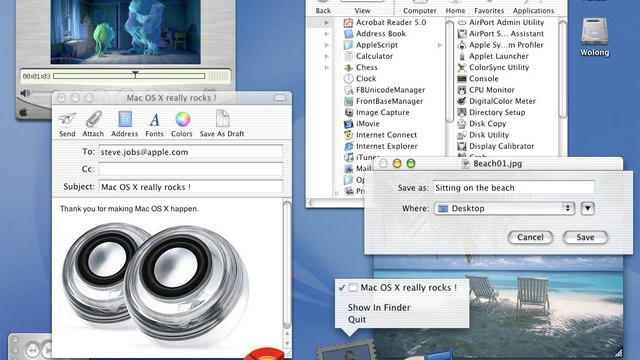640x360 pixels.
Task: Select Internet Explorer icon
Action: tap(348, 146)
